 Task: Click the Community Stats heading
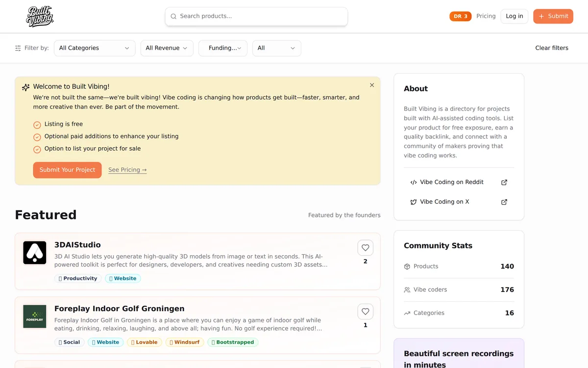(438, 246)
